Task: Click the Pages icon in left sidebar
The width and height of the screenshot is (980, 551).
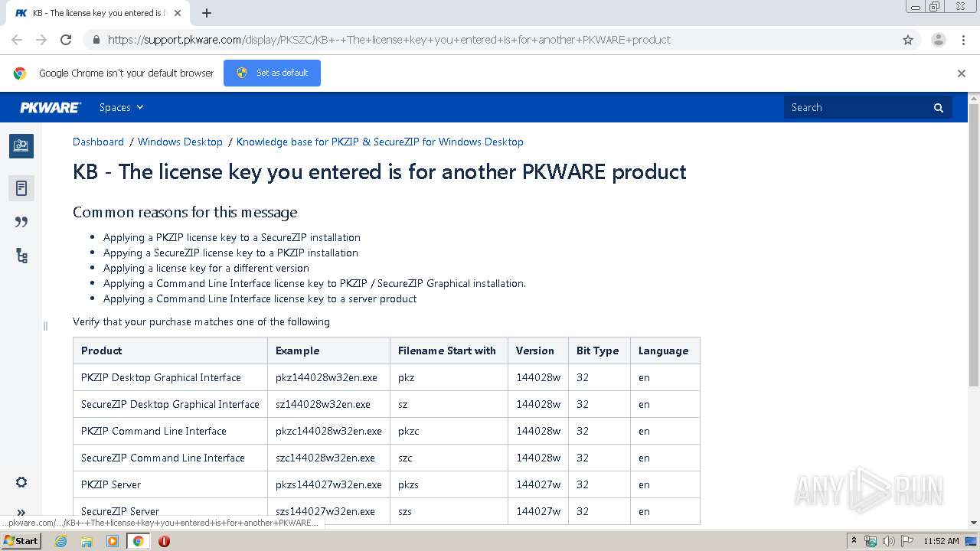Action: point(21,188)
